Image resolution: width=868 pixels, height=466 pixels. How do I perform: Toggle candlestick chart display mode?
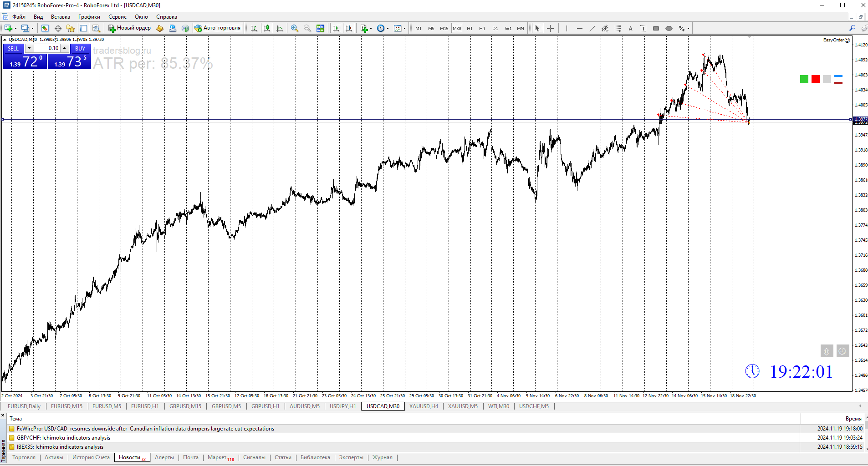(267, 28)
